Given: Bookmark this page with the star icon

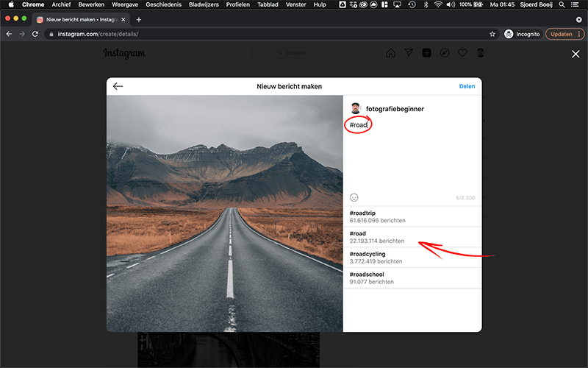Looking at the screenshot, I should [492, 34].
